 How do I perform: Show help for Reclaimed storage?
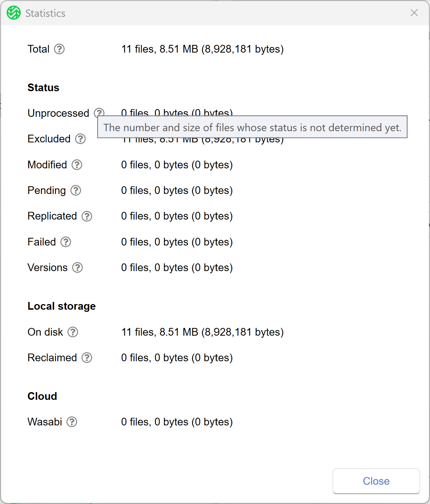point(87,358)
